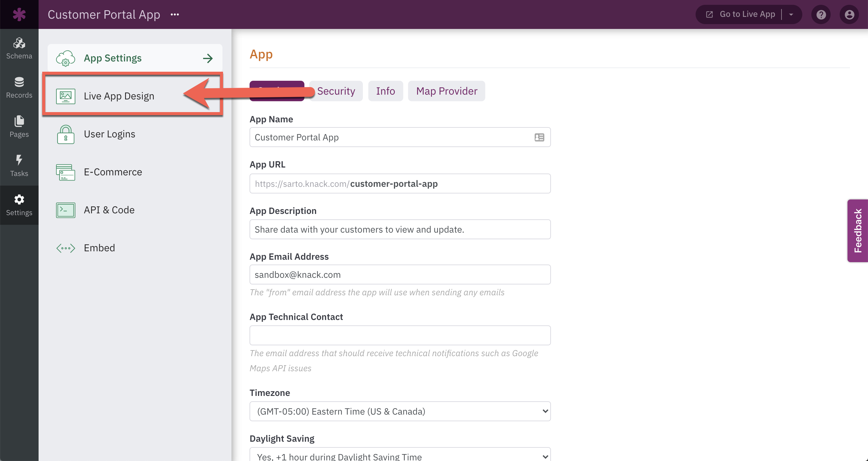This screenshot has height=461, width=868.
Task: Go to the Pages section
Action: click(19, 127)
